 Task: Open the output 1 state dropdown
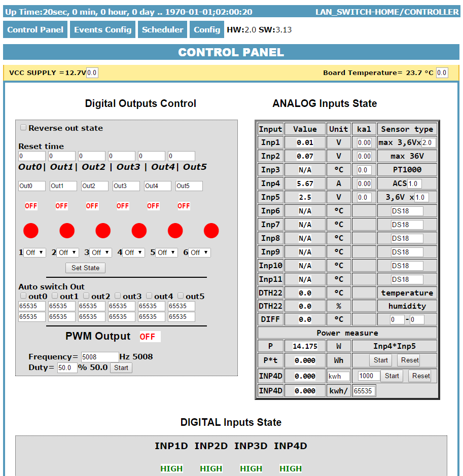[34, 252]
